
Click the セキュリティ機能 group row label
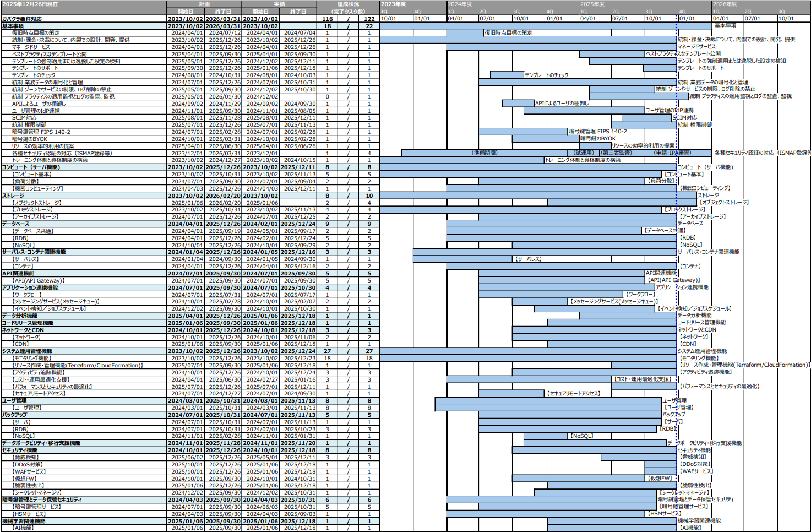[20, 450]
